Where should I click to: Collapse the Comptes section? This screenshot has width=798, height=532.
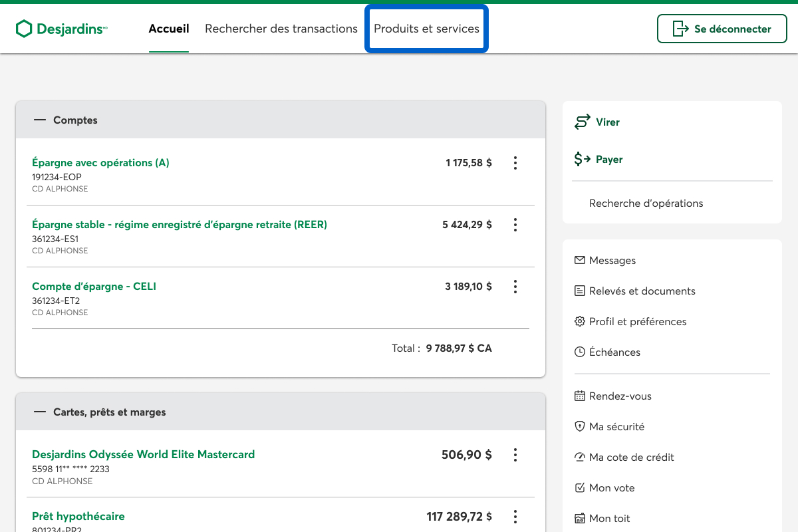(40, 120)
